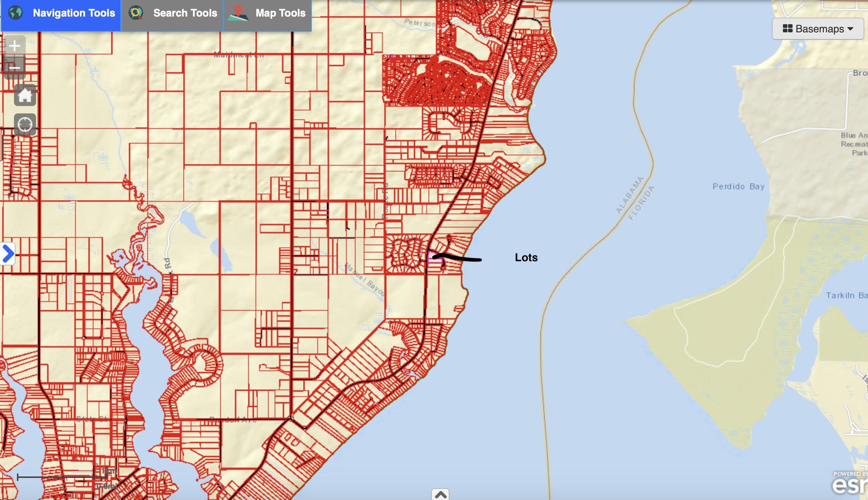
Task: Zoom out with the minus button
Action: pos(14,68)
